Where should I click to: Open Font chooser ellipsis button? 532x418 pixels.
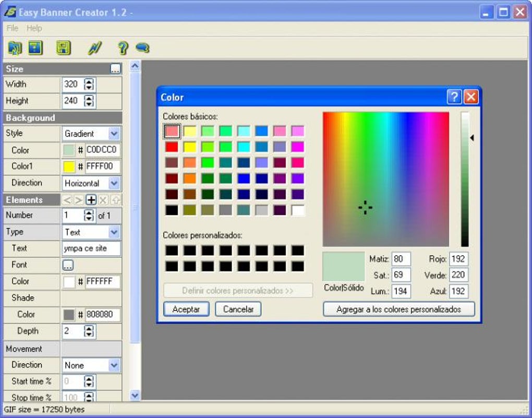(68, 265)
